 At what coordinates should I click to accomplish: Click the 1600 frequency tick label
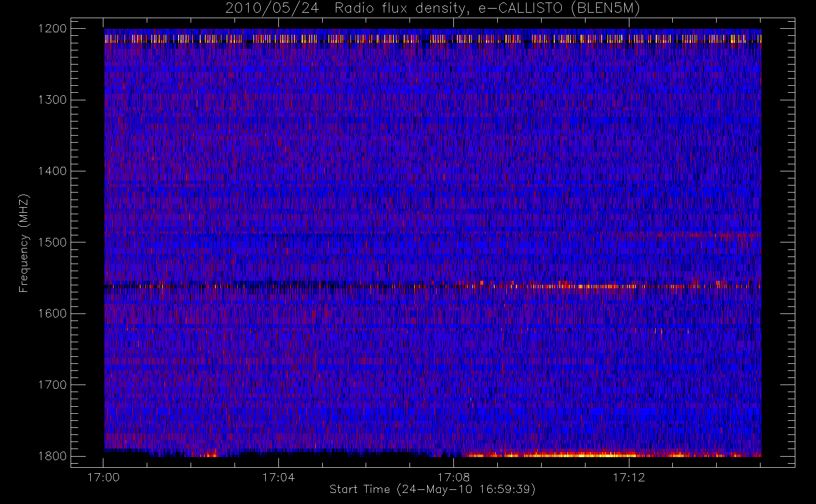tap(52, 313)
